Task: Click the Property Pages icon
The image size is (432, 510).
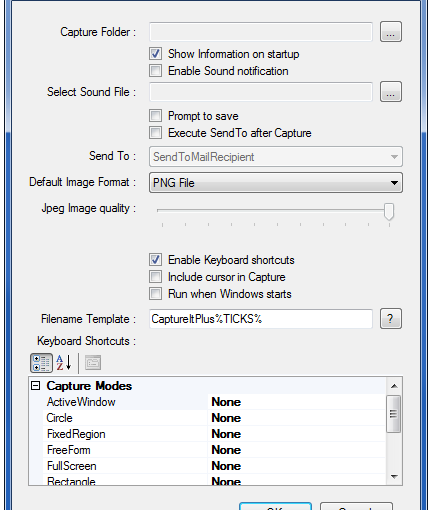Action: point(93,363)
